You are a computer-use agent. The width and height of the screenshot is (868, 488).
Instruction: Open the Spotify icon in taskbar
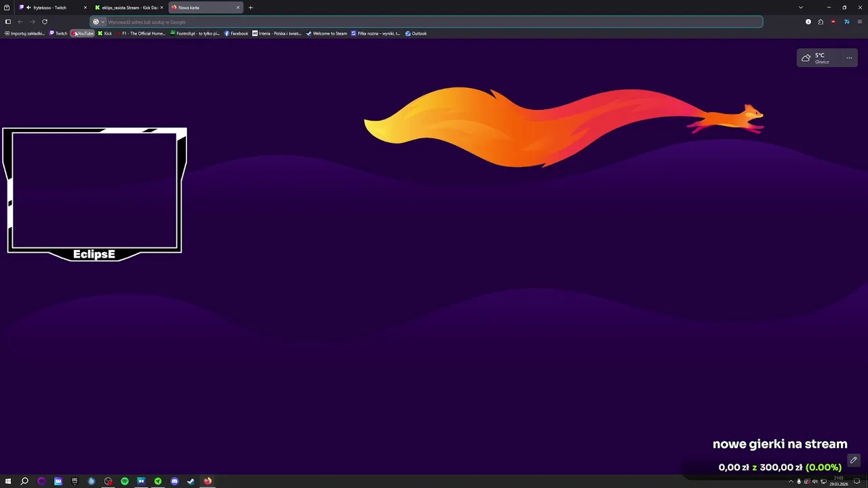point(125,481)
